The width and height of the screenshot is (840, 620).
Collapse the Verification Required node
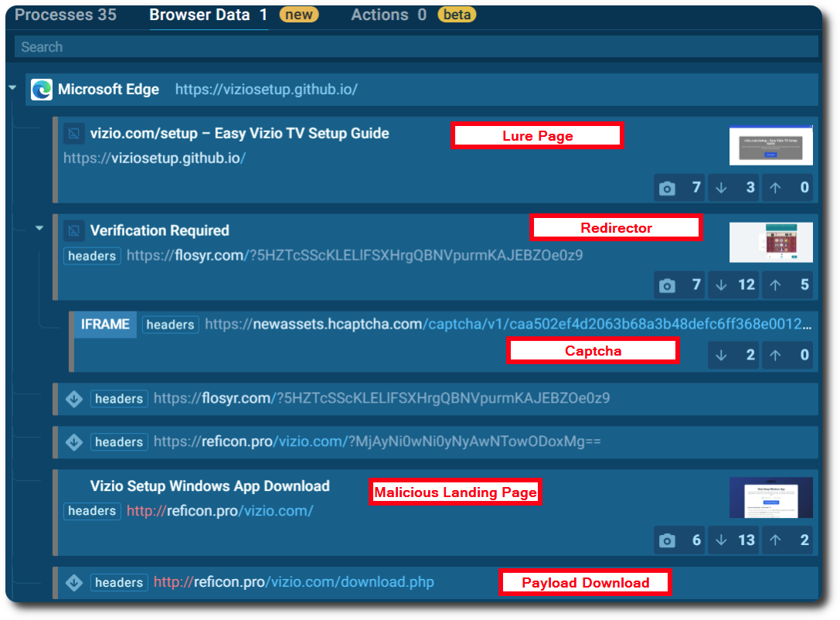click(39, 228)
